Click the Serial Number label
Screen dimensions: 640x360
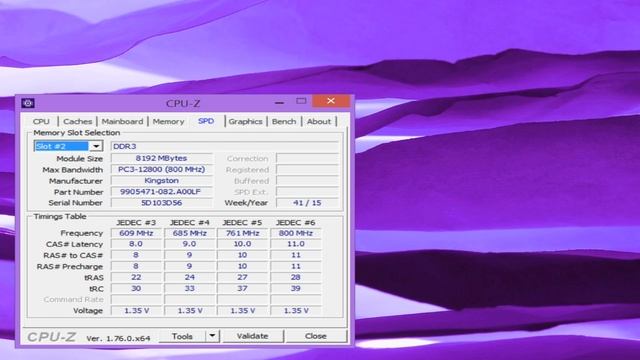click(76, 202)
